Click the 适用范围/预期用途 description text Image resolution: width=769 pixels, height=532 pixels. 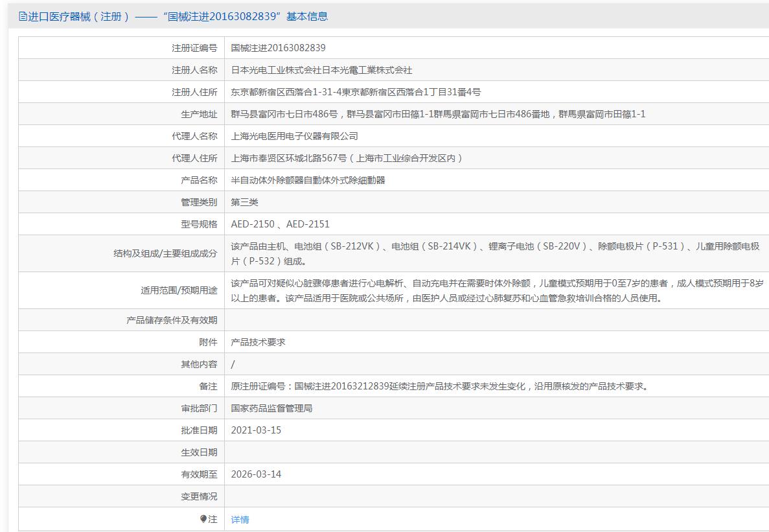pos(497,291)
